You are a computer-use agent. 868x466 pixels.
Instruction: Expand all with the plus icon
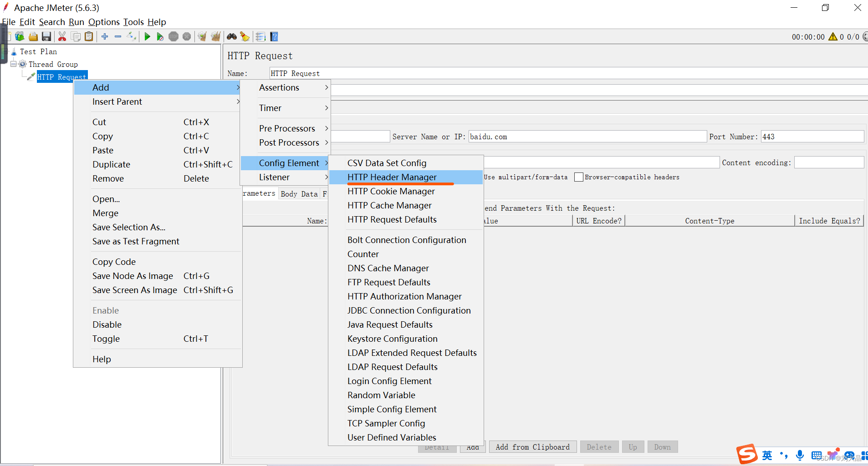pyautogui.click(x=105, y=36)
